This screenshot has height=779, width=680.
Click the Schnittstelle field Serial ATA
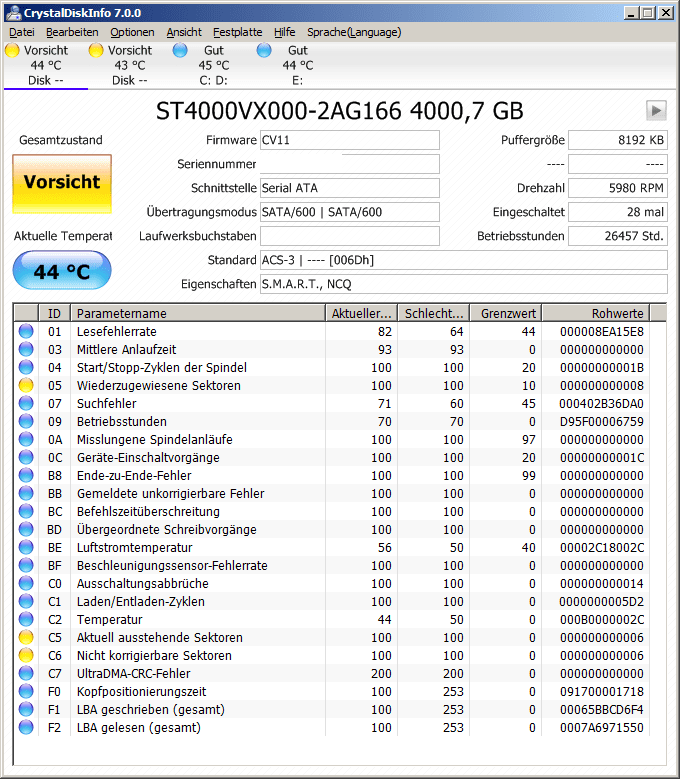tap(350, 188)
